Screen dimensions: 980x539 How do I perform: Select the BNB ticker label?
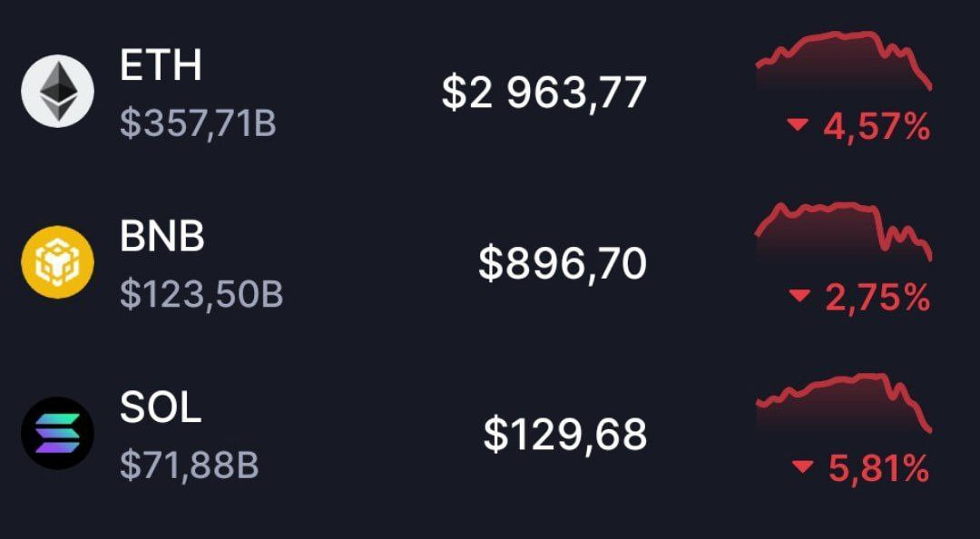pos(162,237)
